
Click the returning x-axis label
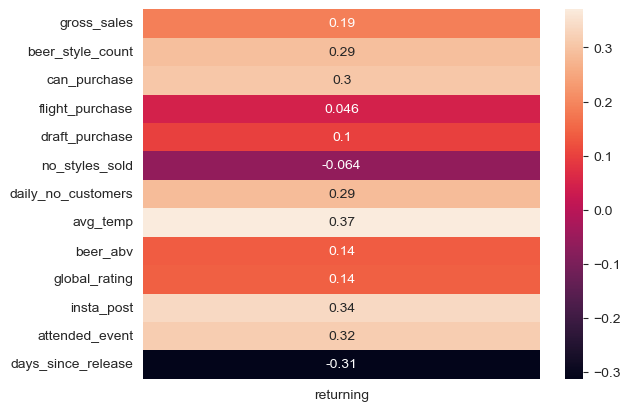342,395
